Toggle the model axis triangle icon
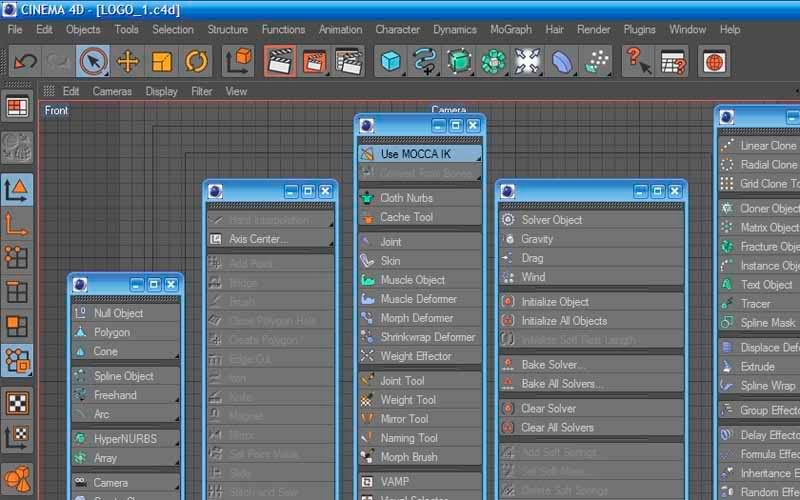The height and width of the screenshot is (500, 800). (17, 190)
